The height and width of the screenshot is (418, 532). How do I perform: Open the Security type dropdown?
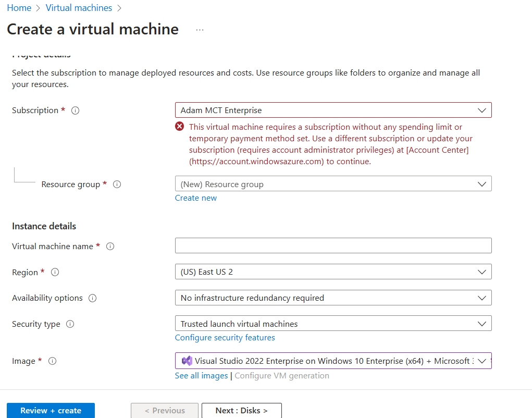click(333, 324)
